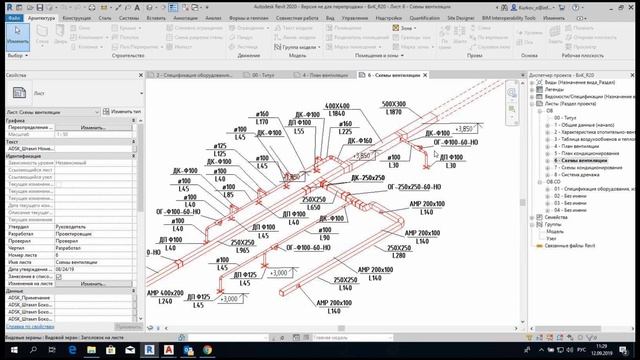Select '8 - Система дренажа' sheet row
640x360 pixels.
point(577,174)
